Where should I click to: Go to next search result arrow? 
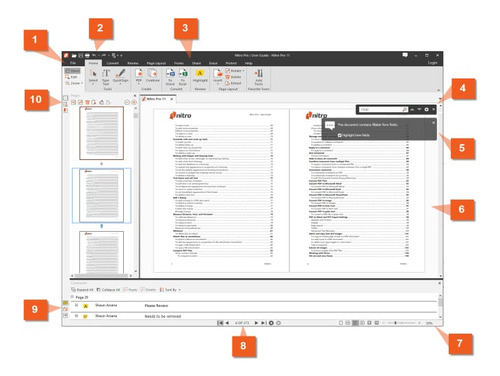pyautogui.click(x=419, y=109)
